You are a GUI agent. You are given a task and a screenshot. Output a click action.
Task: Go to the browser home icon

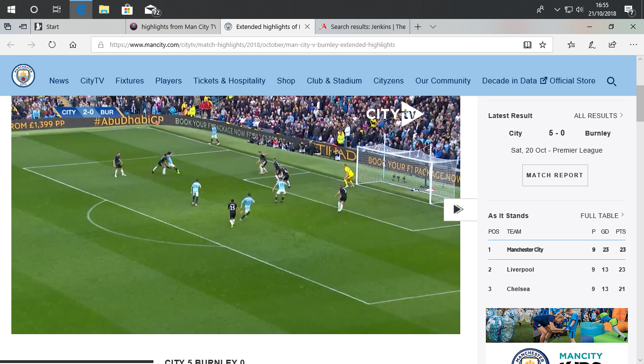click(x=73, y=45)
